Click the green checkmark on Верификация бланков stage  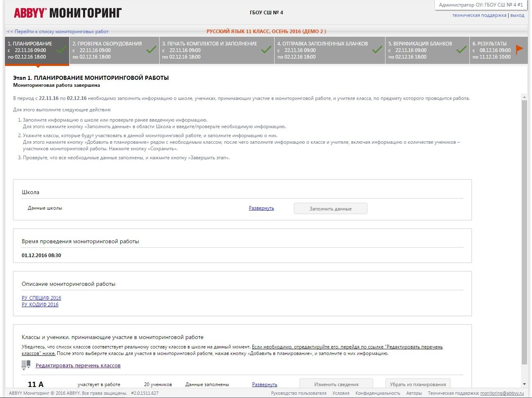coord(461,50)
